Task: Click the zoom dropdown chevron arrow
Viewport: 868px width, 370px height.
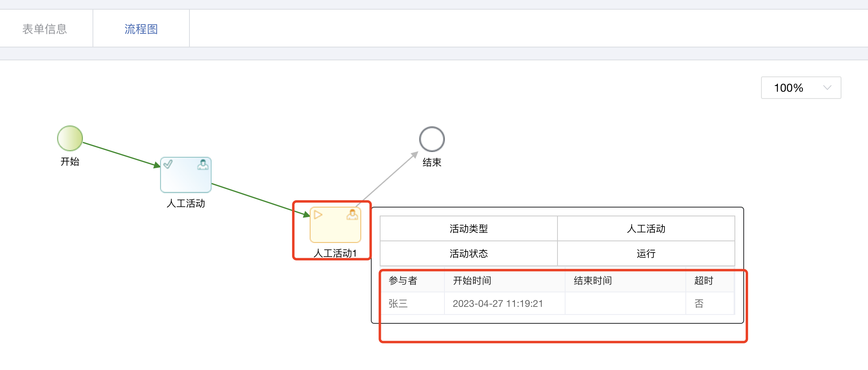Action: click(827, 88)
